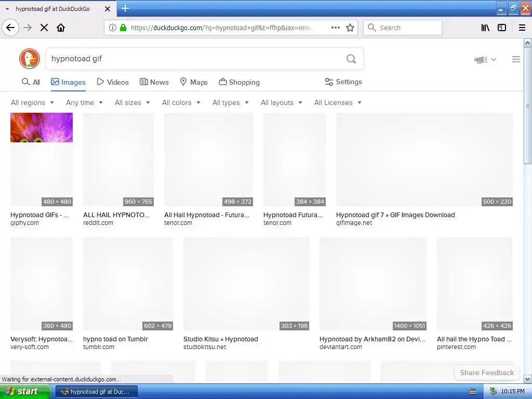The width and height of the screenshot is (532, 399).
Task: Open Studio Kitsu » Hypnotoad result
Action: [x=220, y=339]
